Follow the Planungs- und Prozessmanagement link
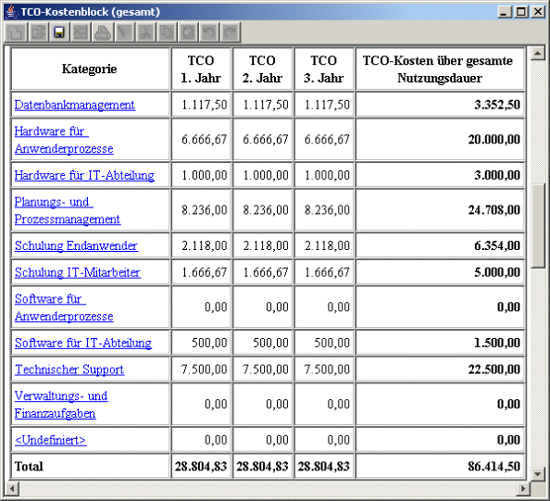 click(x=67, y=211)
